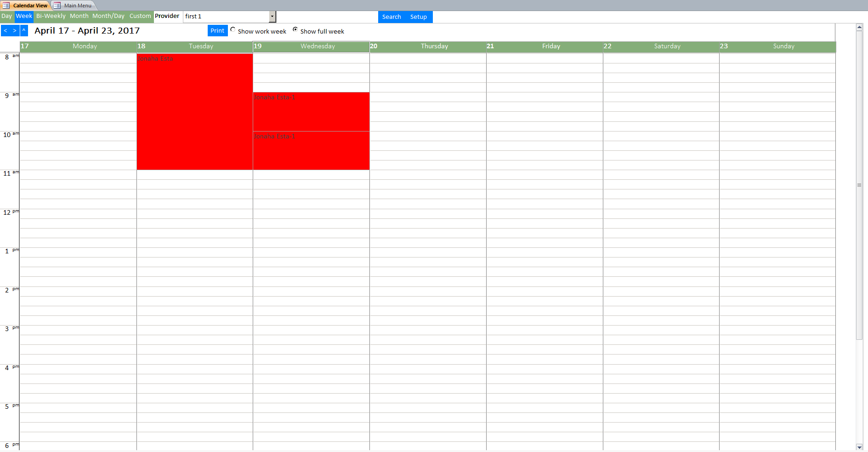Click the 2 pm time label
The width and height of the screenshot is (868, 452).
coord(12,290)
